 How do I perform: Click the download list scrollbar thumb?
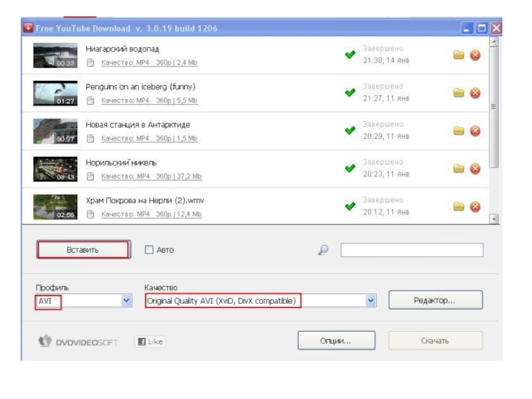(x=494, y=107)
